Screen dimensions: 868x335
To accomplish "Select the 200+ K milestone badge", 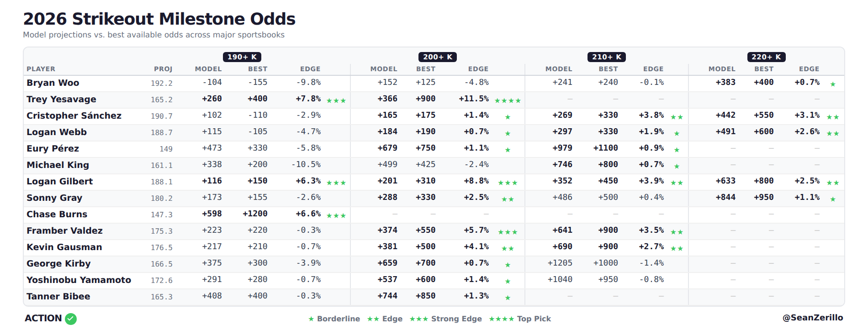I will (x=438, y=57).
